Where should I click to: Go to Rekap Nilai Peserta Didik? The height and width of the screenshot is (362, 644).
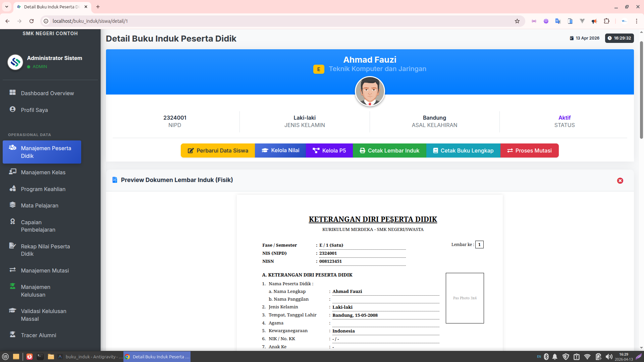pos(45,250)
